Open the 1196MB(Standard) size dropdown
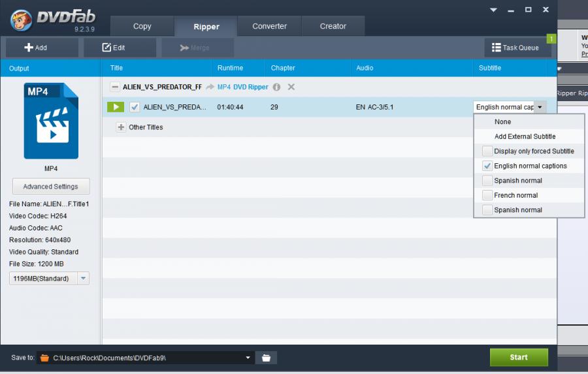 point(83,279)
